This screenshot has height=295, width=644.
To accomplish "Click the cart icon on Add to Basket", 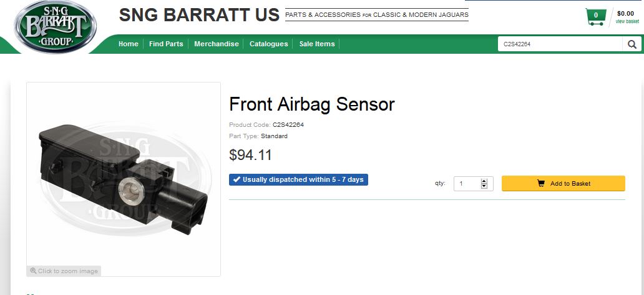I will (540, 184).
